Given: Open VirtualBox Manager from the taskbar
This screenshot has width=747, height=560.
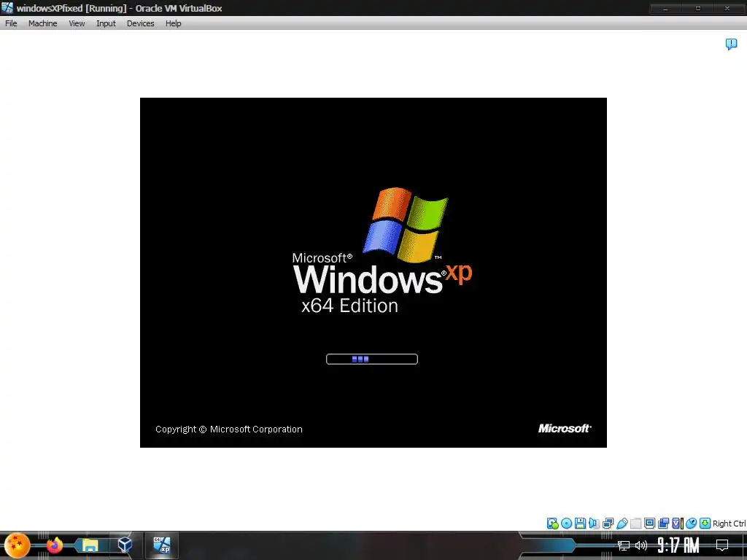Looking at the screenshot, I should pyautogui.click(x=125, y=544).
